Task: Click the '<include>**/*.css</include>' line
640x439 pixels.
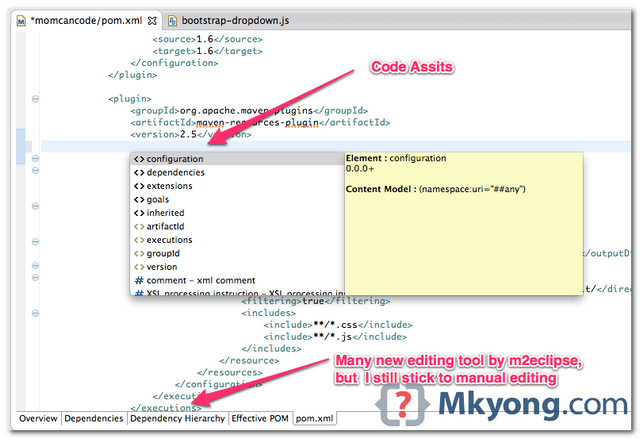Action: [x=338, y=325]
